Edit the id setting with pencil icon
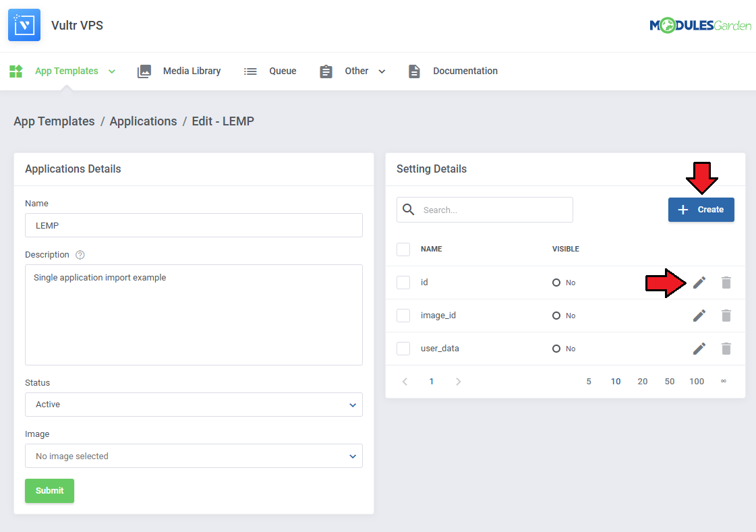 [x=699, y=283]
